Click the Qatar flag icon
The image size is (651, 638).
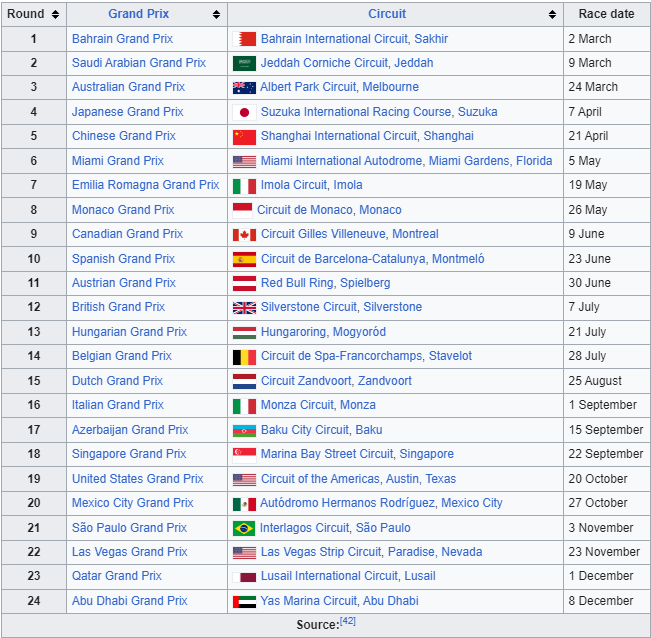tap(244, 577)
